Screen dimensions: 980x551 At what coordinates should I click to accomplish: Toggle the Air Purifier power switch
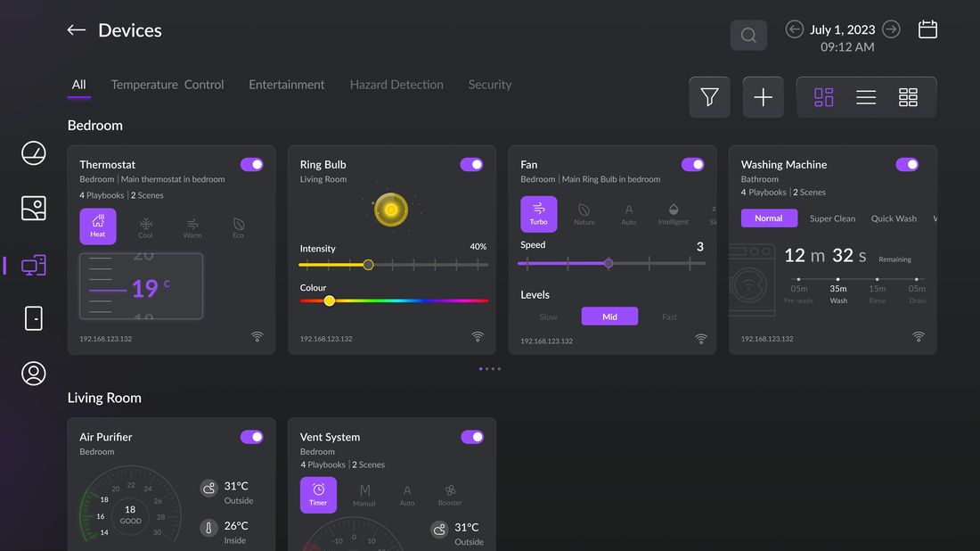click(x=252, y=437)
